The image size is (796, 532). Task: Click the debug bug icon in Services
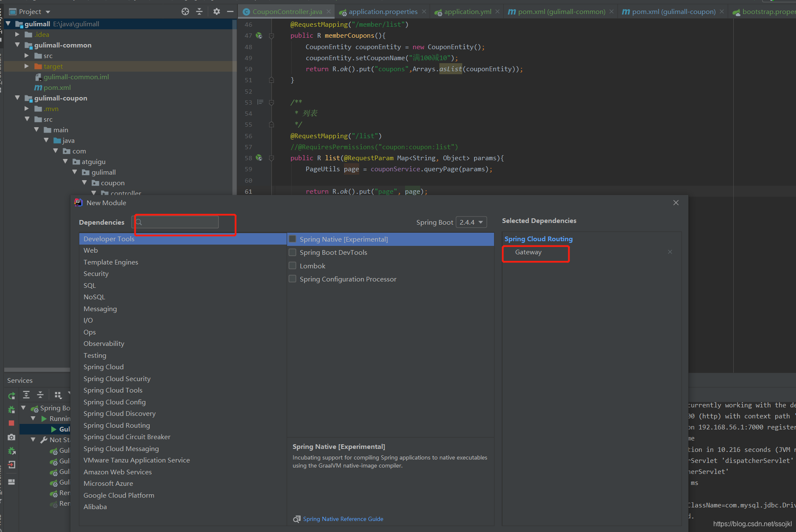pos(11,409)
